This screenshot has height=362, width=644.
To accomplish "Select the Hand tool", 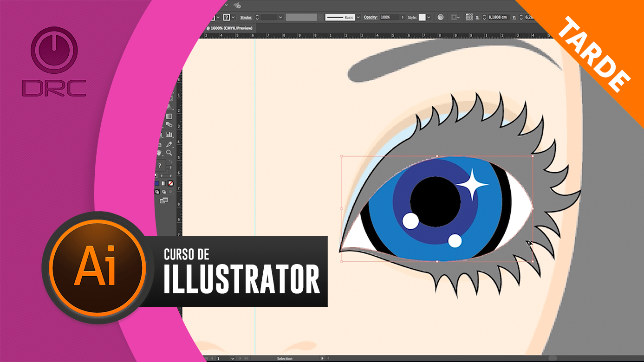I will pos(159,153).
